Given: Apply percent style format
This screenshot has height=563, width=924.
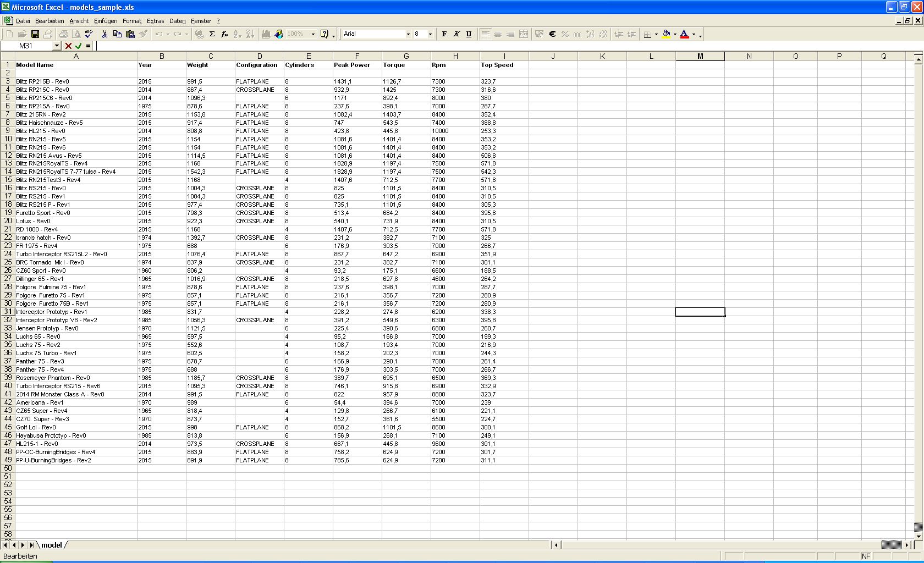Looking at the screenshot, I should (565, 34).
